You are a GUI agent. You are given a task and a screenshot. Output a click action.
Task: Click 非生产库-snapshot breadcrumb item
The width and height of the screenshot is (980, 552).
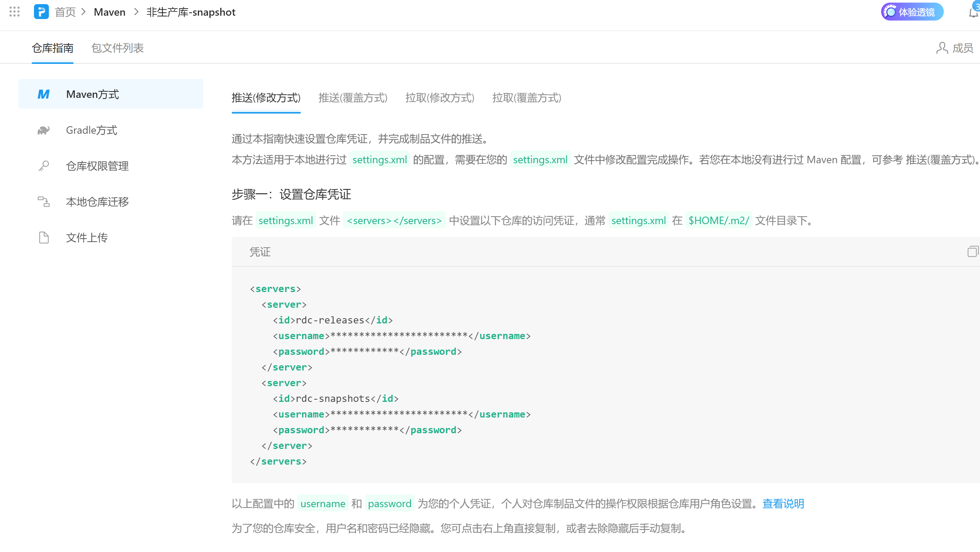[x=191, y=12]
